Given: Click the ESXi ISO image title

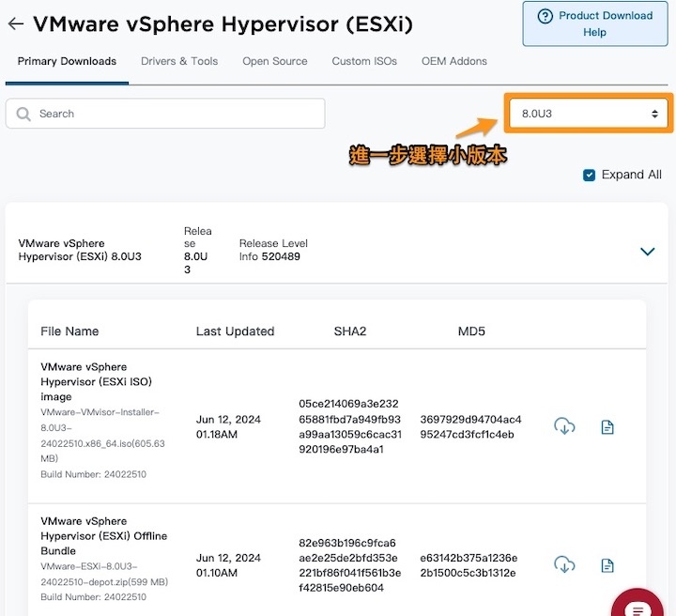Looking at the screenshot, I should point(96,381).
